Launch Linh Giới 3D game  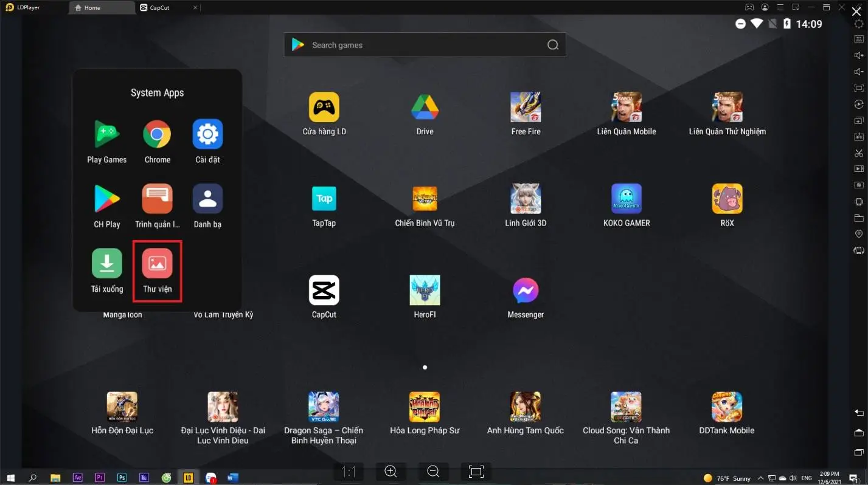(526, 205)
